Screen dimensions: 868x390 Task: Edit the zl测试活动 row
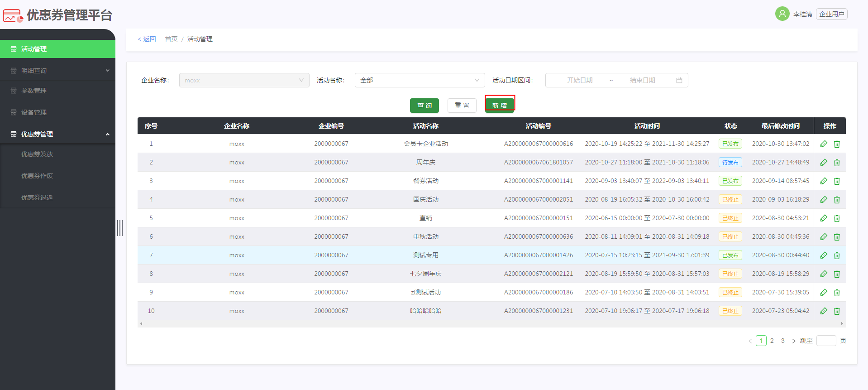tap(824, 292)
